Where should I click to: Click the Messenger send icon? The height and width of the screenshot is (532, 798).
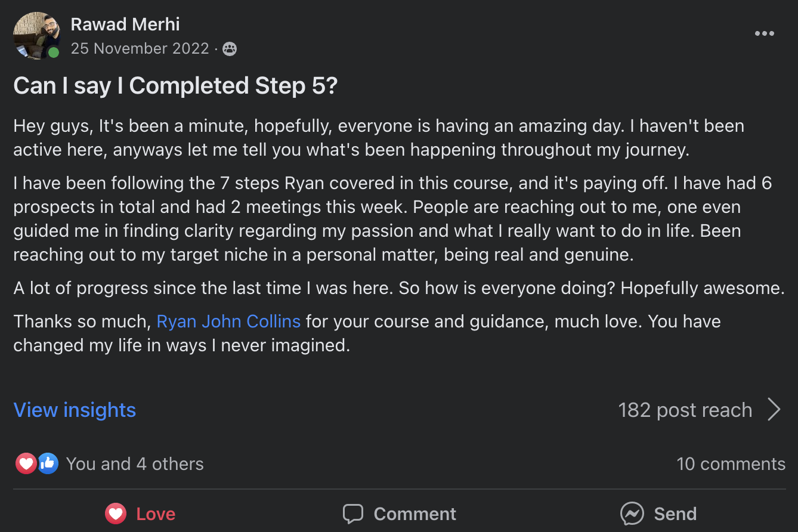tap(632, 514)
